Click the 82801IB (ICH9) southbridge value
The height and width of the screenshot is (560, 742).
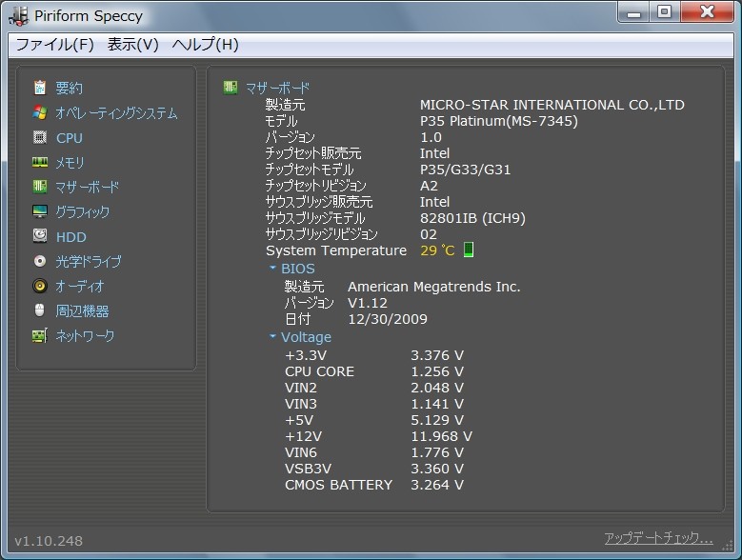pyautogui.click(x=472, y=218)
